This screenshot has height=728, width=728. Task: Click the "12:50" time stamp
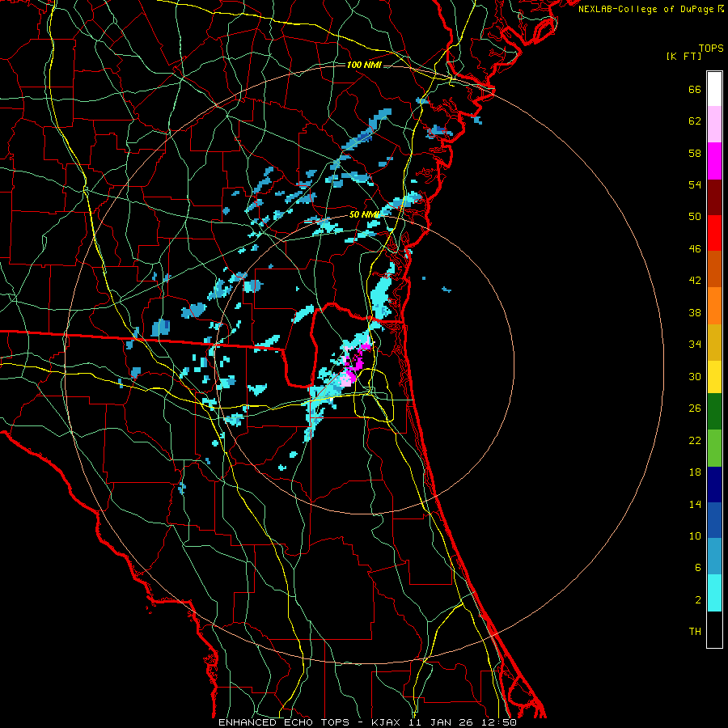(499, 722)
